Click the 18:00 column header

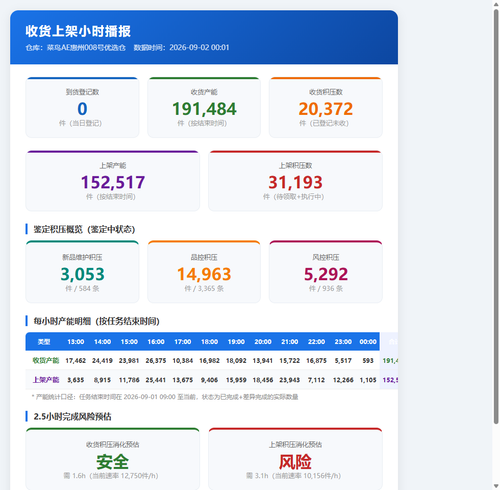pos(209,342)
